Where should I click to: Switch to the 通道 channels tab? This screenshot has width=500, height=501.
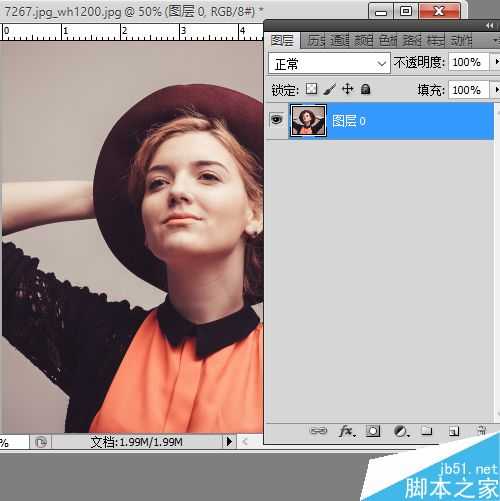[340, 41]
